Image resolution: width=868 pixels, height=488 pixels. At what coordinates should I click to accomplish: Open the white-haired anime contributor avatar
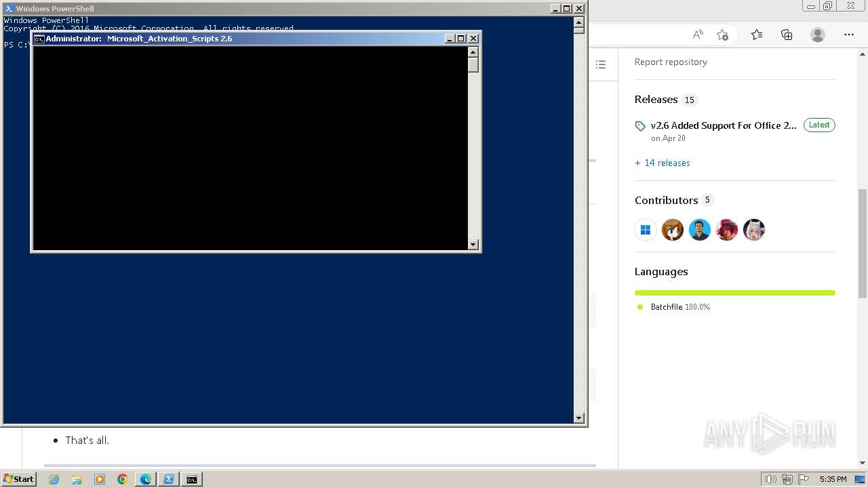pos(754,230)
